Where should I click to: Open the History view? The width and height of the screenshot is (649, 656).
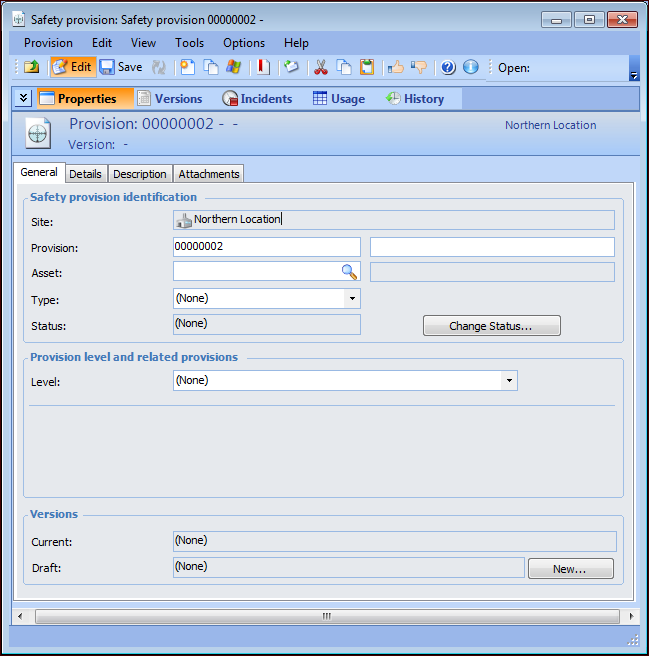(x=415, y=99)
